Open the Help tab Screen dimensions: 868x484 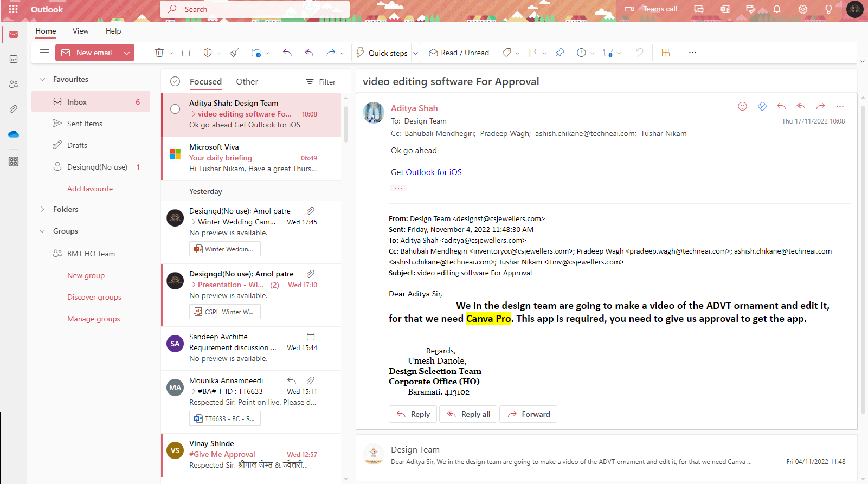coord(113,31)
